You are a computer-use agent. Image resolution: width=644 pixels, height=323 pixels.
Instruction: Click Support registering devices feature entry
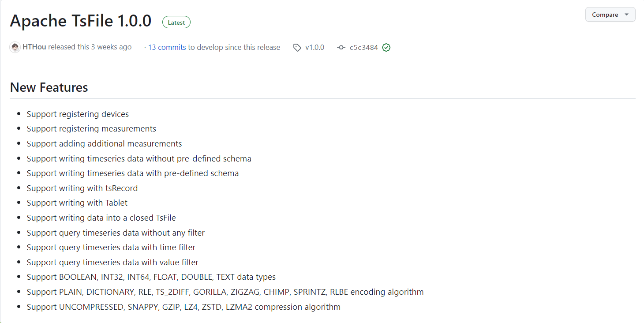(78, 114)
